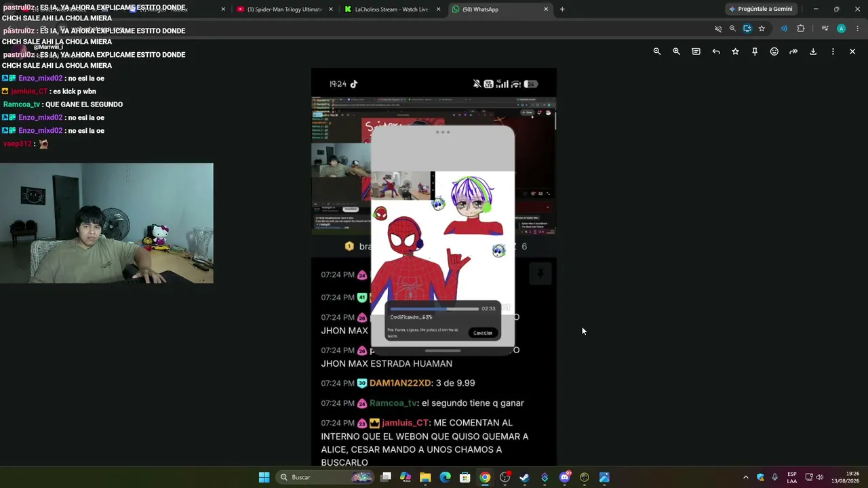Zoom out the WhatsApp media viewer image
This screenshot has height=488, width=868.
[656, 52]
